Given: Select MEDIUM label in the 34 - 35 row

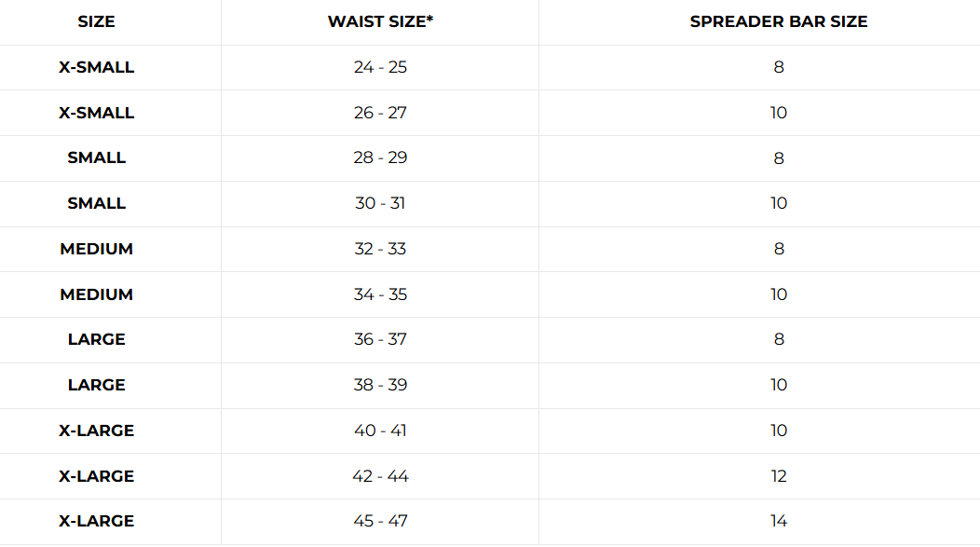Looking at the screenshot, I should pyautogui.click(x=96, y=294).
